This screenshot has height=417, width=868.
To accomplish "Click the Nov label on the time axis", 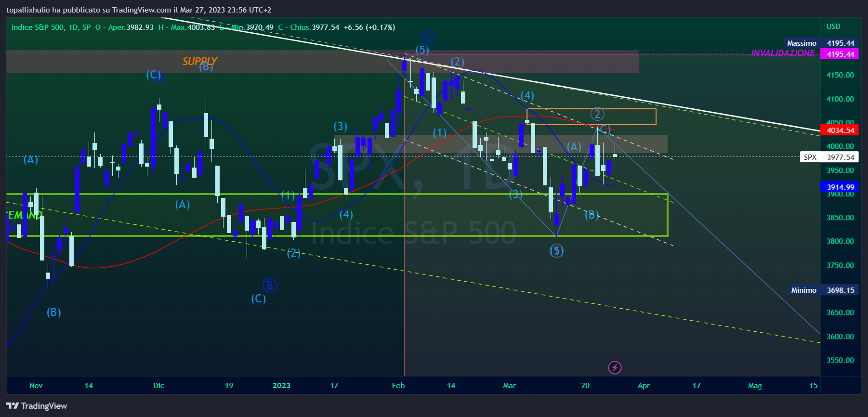I will (x=36, y=386).
